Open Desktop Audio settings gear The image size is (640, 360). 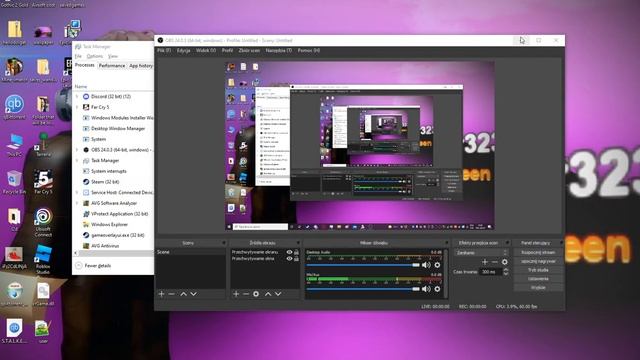437,265
